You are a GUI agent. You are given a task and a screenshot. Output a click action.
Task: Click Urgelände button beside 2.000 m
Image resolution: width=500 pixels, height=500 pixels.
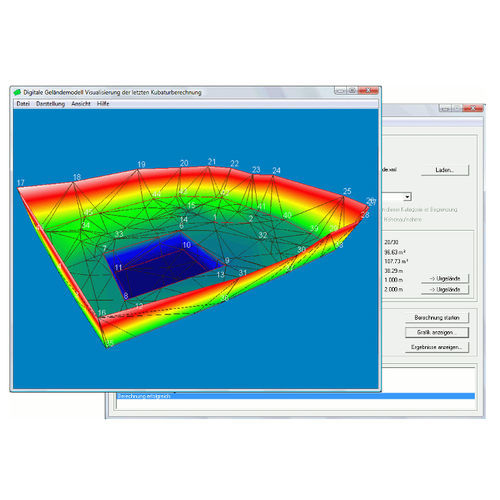445,289
